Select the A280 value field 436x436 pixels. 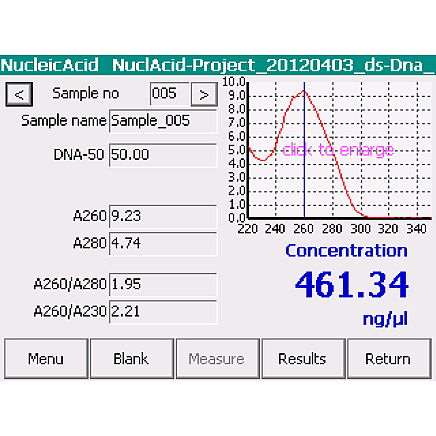[163, 244]
